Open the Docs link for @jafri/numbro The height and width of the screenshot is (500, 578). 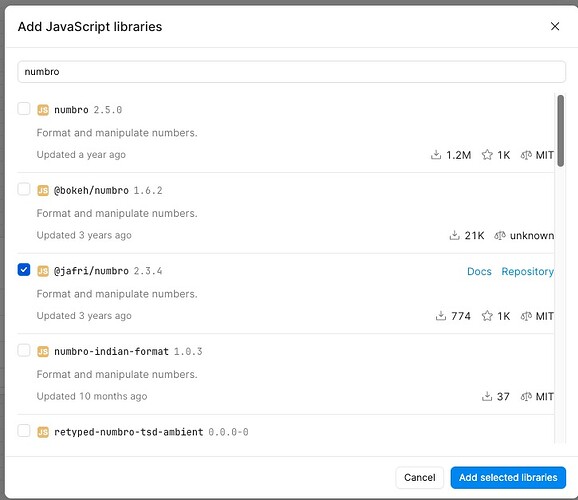479,271
